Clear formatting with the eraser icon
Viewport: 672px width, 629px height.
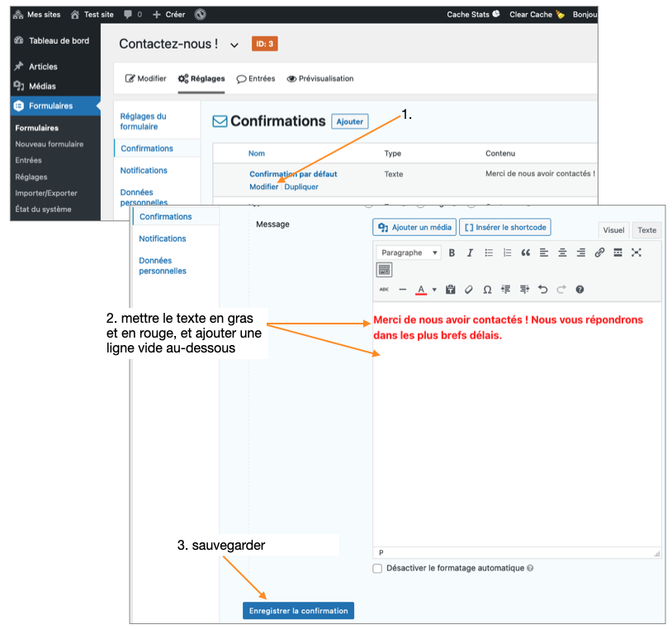pyautogui.click(x=469, y=290)
